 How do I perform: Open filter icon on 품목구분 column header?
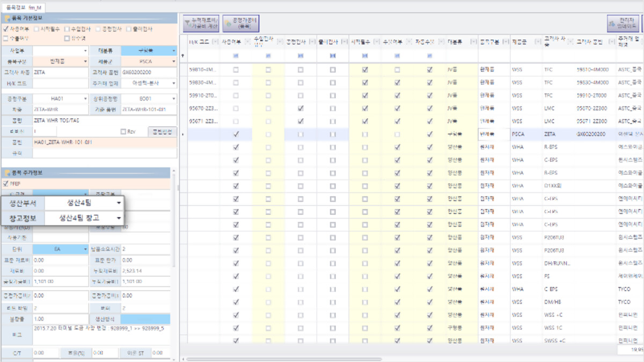coord(505,41)
